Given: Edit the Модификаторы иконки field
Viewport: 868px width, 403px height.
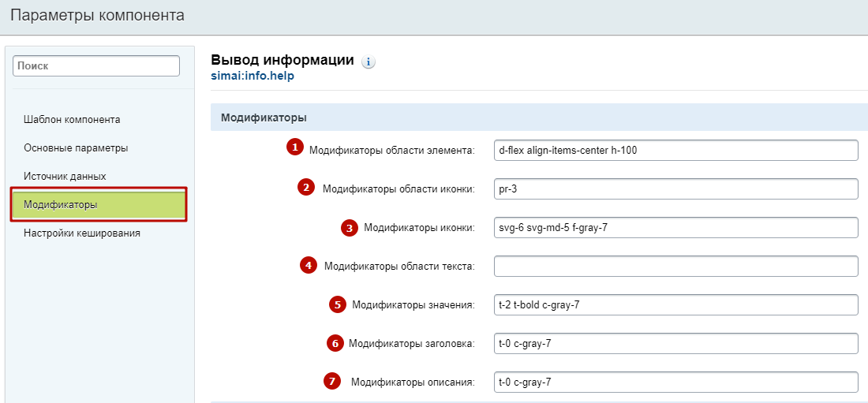Looking at the screenshot, I should click(x=675, y=228).
